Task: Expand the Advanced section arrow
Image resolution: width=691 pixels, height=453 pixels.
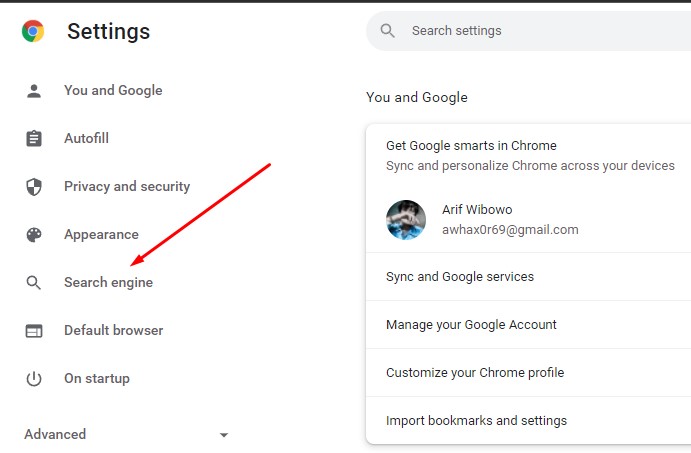Action: (224, 435)
